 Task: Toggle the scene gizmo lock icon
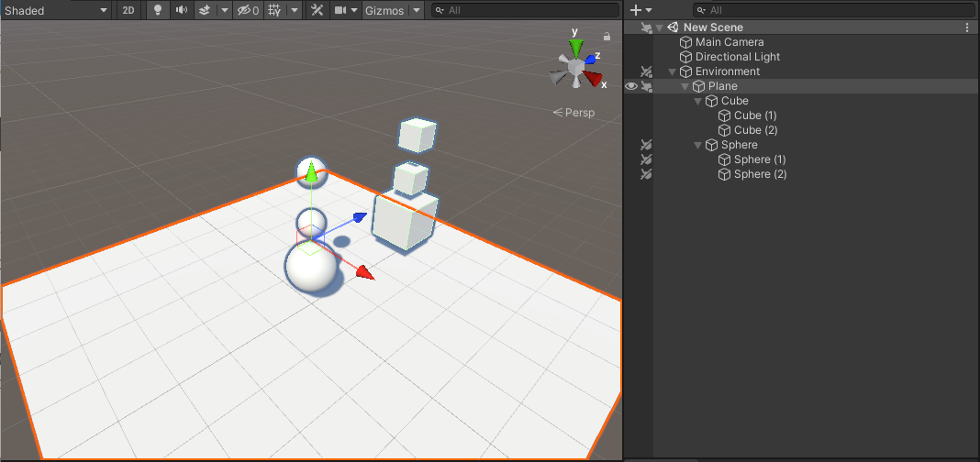pos(607,37)
